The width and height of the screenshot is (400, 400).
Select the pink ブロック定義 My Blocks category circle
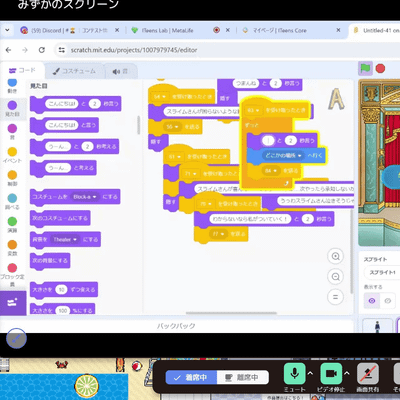pyautogui.click(x=12, y=268)
